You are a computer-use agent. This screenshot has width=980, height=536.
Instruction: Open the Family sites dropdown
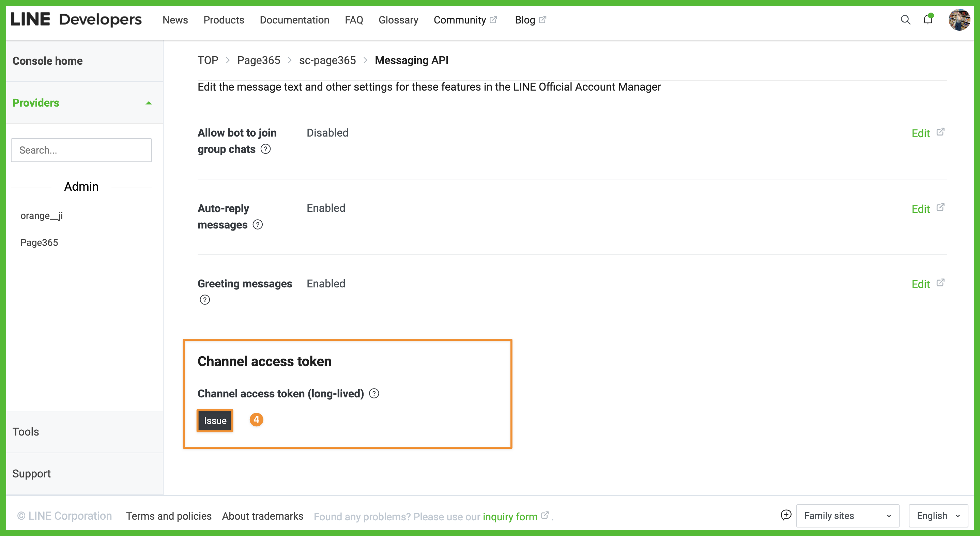click(847, 516)
